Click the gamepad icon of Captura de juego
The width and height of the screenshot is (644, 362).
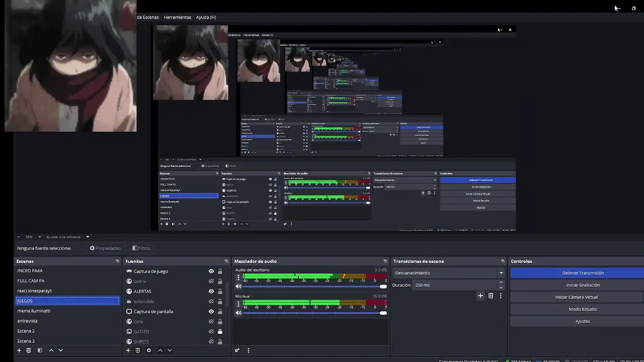click(129, 271)
